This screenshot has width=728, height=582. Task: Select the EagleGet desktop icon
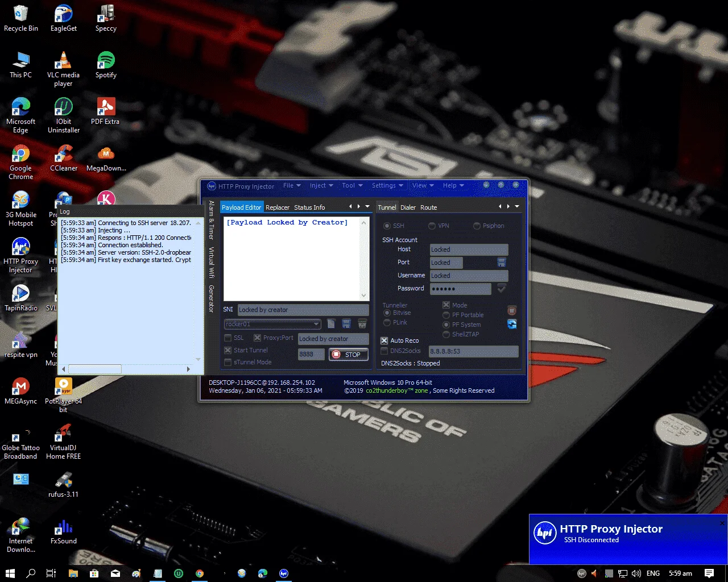click(63, 18)
